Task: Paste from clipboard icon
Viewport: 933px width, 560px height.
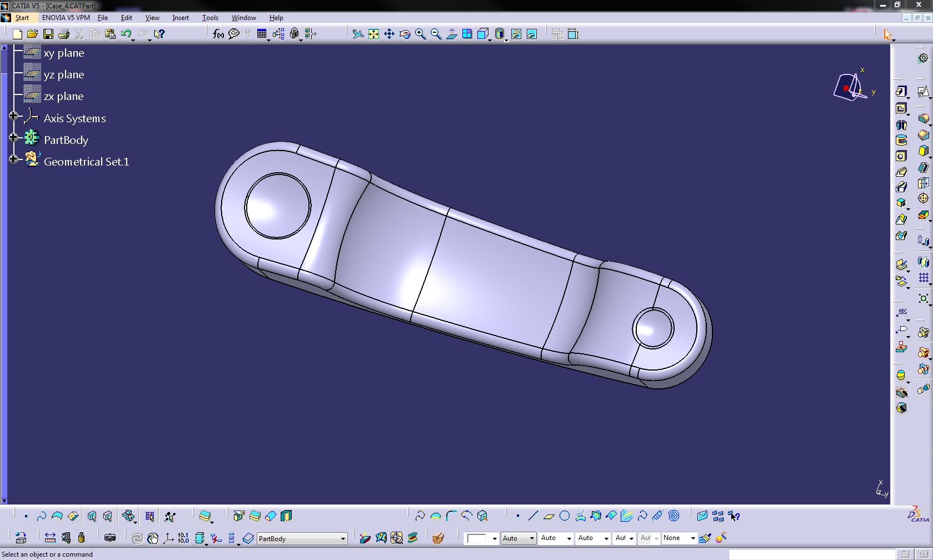Action: pos(110,34)
